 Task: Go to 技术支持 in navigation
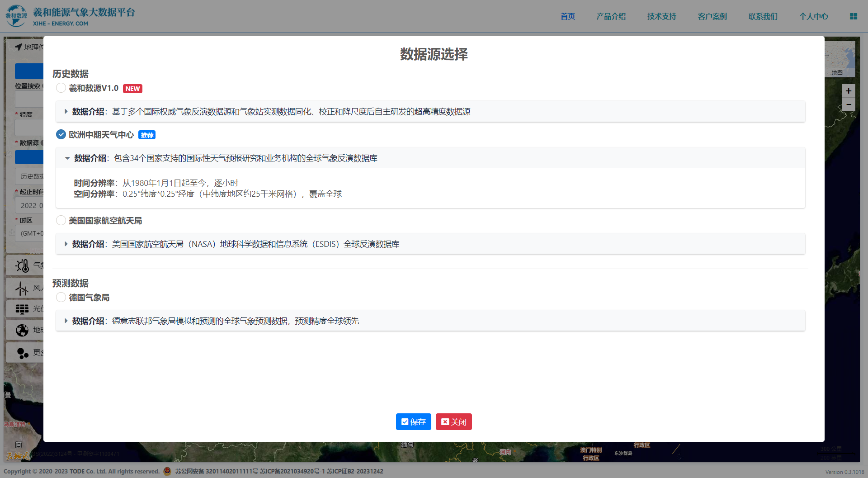(x=661, y=16)
